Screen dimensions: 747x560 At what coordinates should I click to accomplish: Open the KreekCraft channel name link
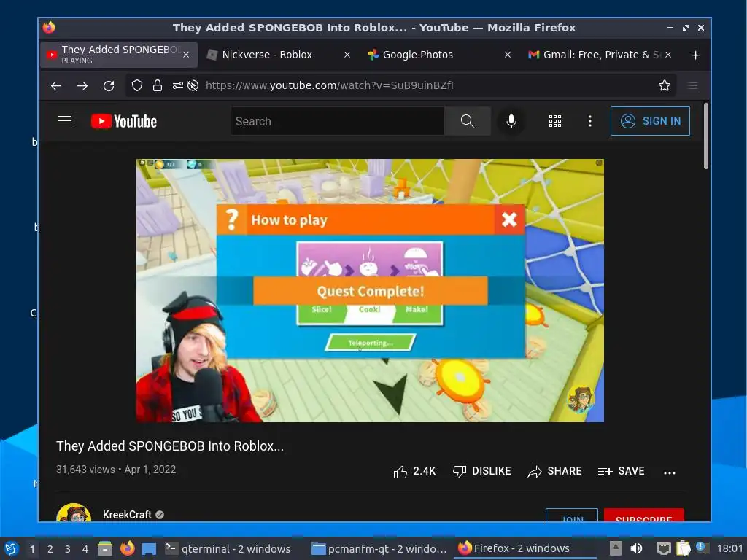(127, 515)
